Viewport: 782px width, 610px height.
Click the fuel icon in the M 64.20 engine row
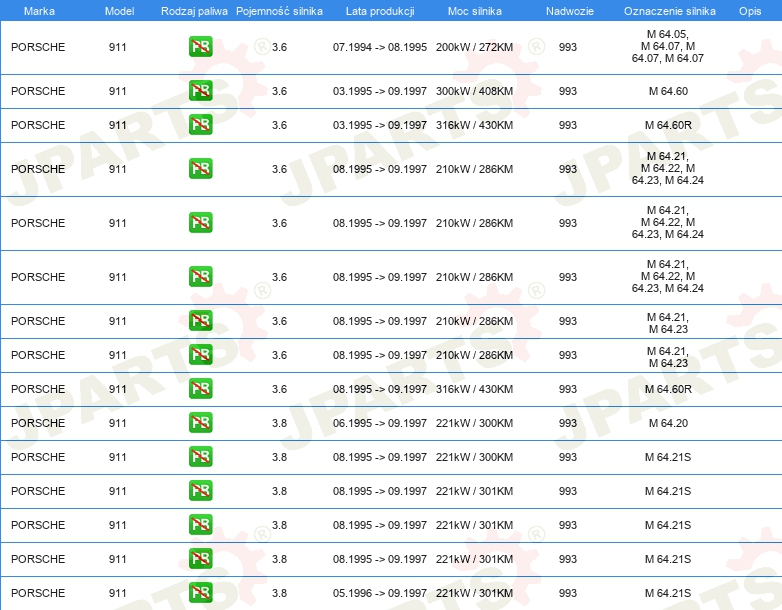pos(201,423)
